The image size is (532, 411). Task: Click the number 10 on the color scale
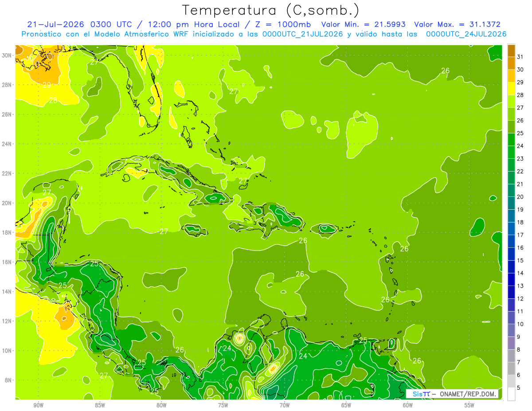point(520,325)
